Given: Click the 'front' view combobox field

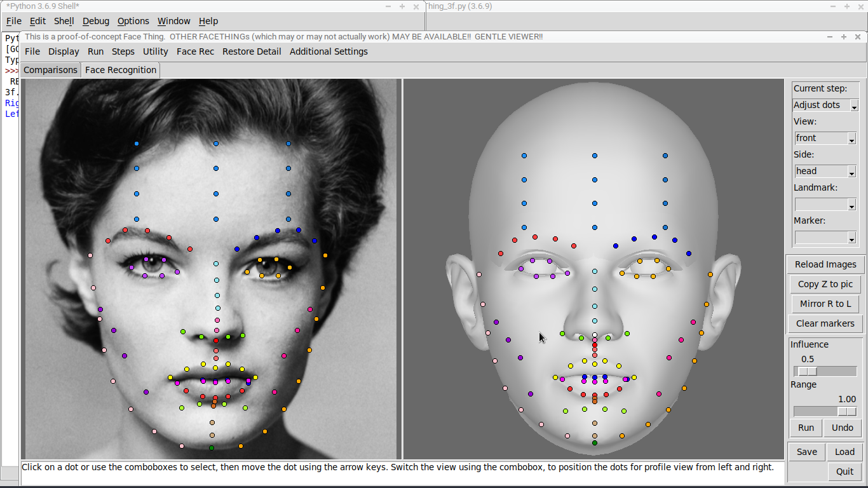Looking at the screenshot, I should (820, 138).
